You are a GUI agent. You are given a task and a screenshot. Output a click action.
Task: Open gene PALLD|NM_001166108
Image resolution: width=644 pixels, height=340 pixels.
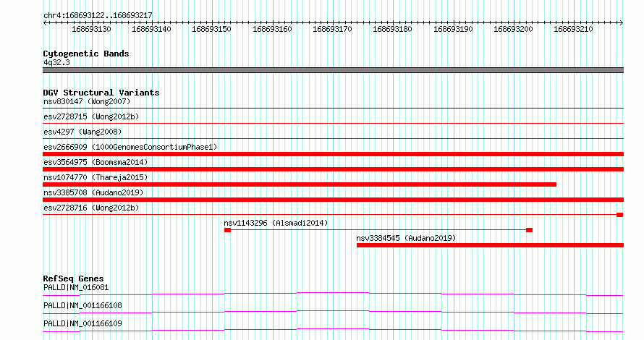point(82,305)
